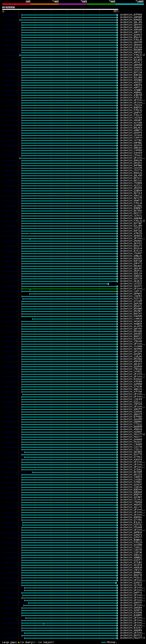Click the green alignment bar below Q42973
This screenshot has width=146, height=644.
pos(70,289)
